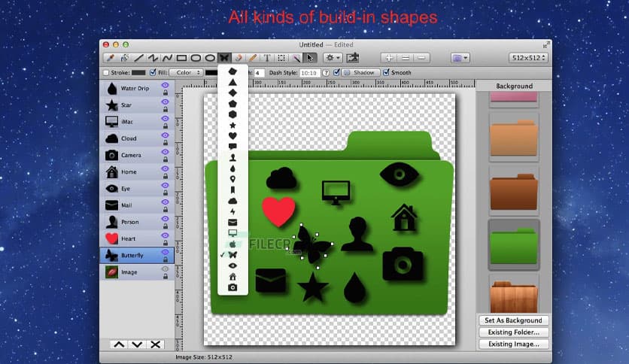
Task: Select the zigzag polyline tool
Action: 153,58
